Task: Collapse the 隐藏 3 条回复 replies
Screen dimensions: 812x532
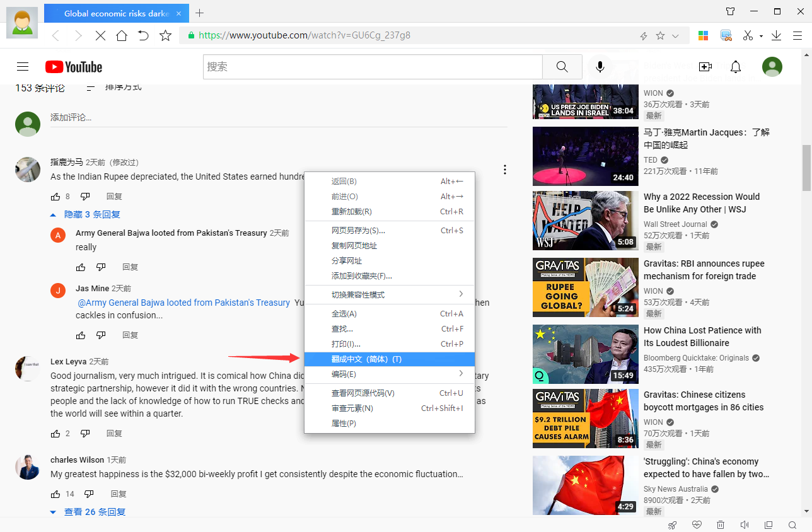Action: coord(85,214)
